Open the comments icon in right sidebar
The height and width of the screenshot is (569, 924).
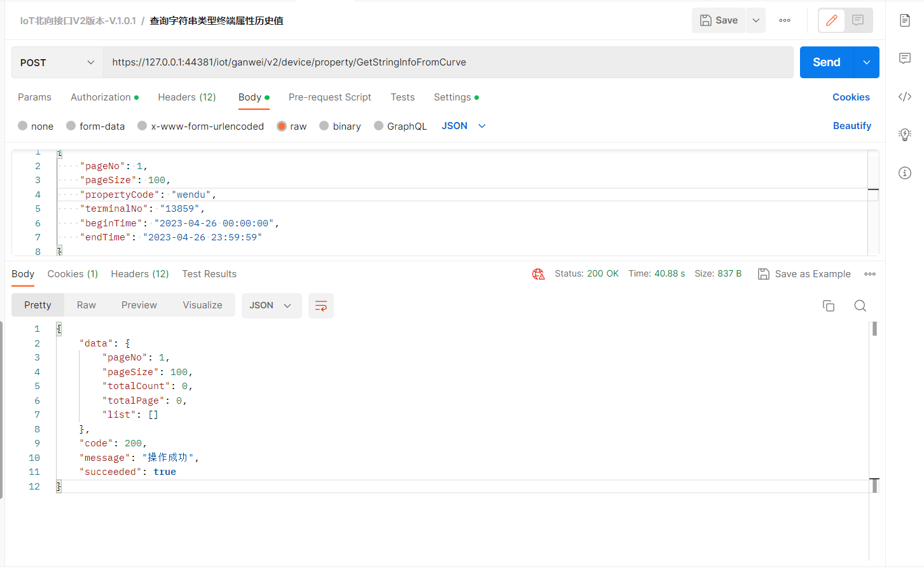click(x=905, y=58)
